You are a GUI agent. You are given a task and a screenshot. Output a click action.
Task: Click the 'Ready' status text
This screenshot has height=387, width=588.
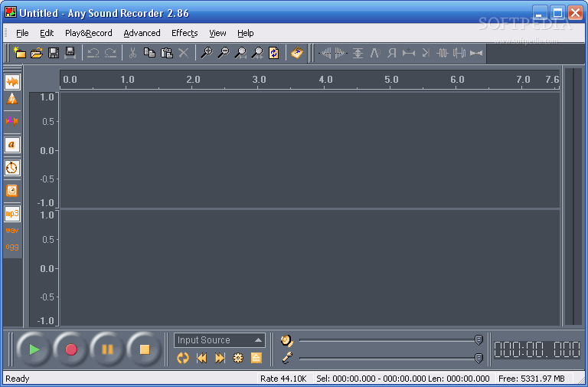click(x=18, y=379)
